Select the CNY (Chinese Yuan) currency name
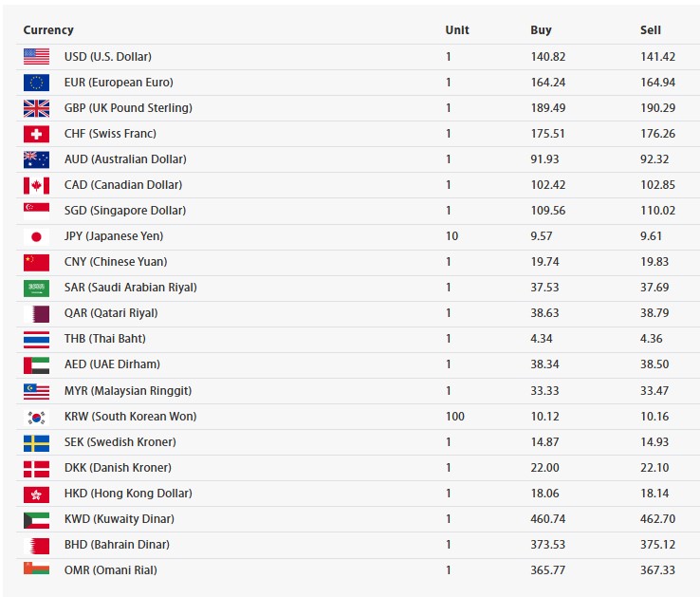700x597 pixels. click(x=115, y=262)
